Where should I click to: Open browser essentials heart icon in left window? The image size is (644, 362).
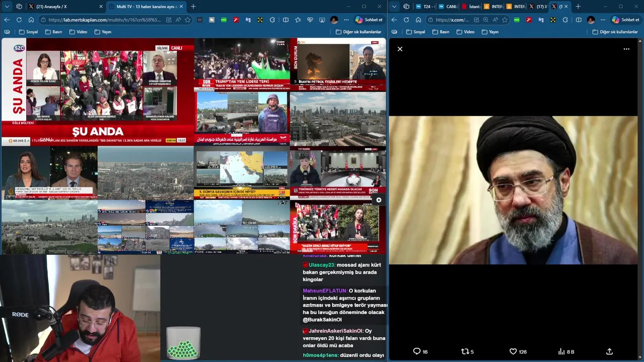click(310, 20)
